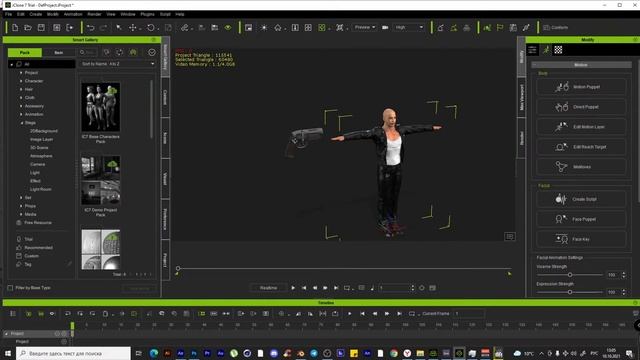Click Create Script facial tool

(x=581, y=199)
